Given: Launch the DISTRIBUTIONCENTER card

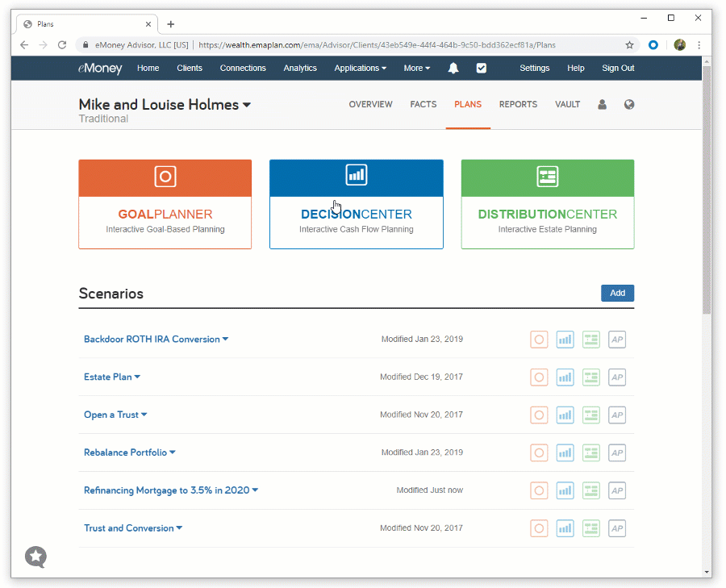Looking at the screenshot, I should point(547,204).
